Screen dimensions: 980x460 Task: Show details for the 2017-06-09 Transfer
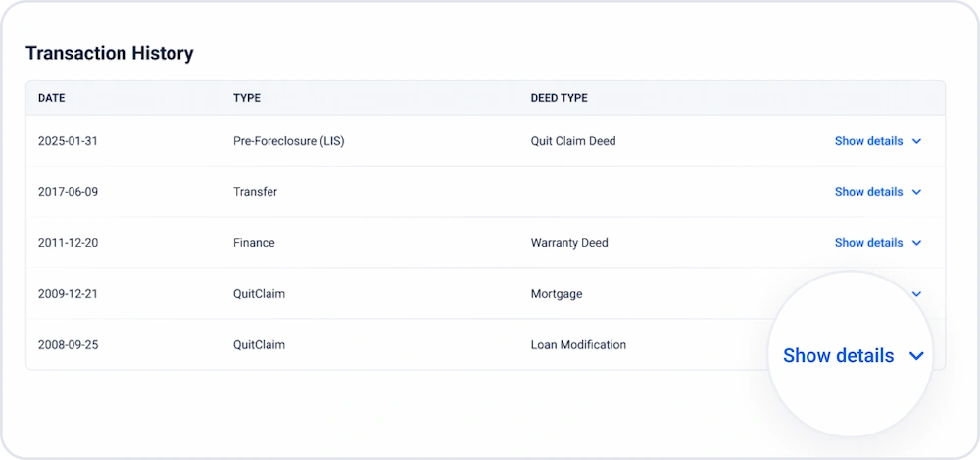pyautogui.click(x=868, y=192)
